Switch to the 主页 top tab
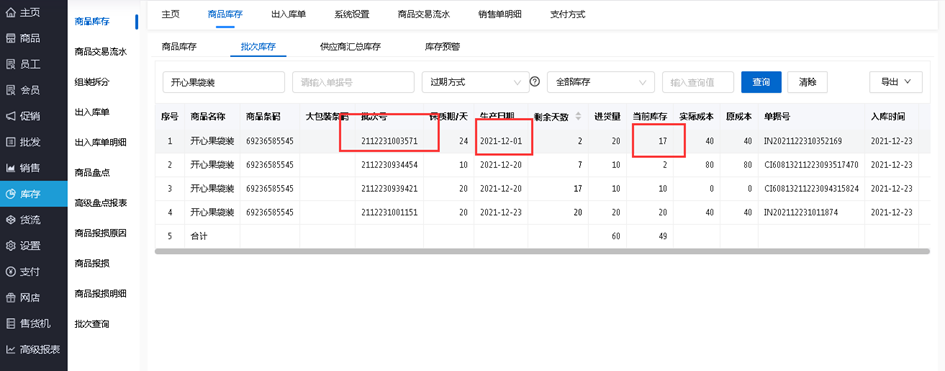The width and height of the screenshot is (945, 371). click(x=171, y=14)
